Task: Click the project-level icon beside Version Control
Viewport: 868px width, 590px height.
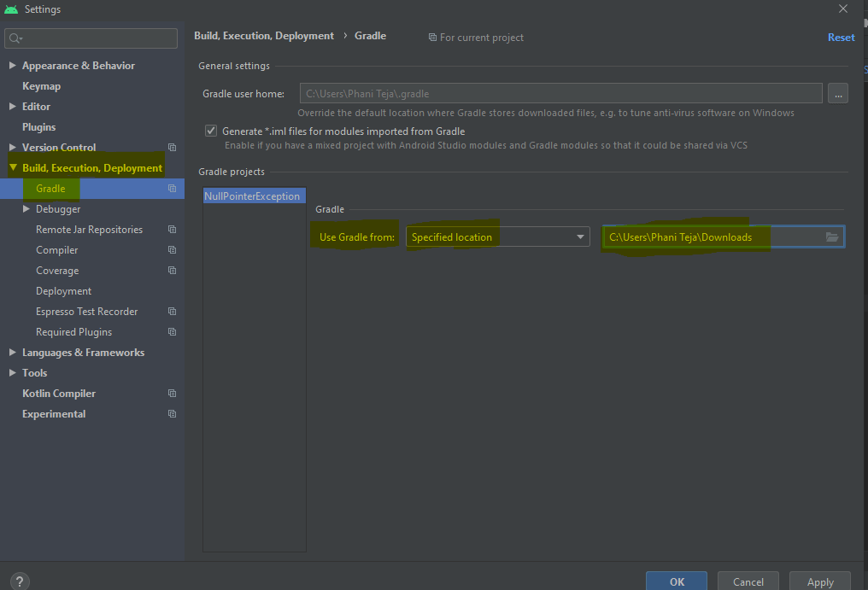Action: 173,147
